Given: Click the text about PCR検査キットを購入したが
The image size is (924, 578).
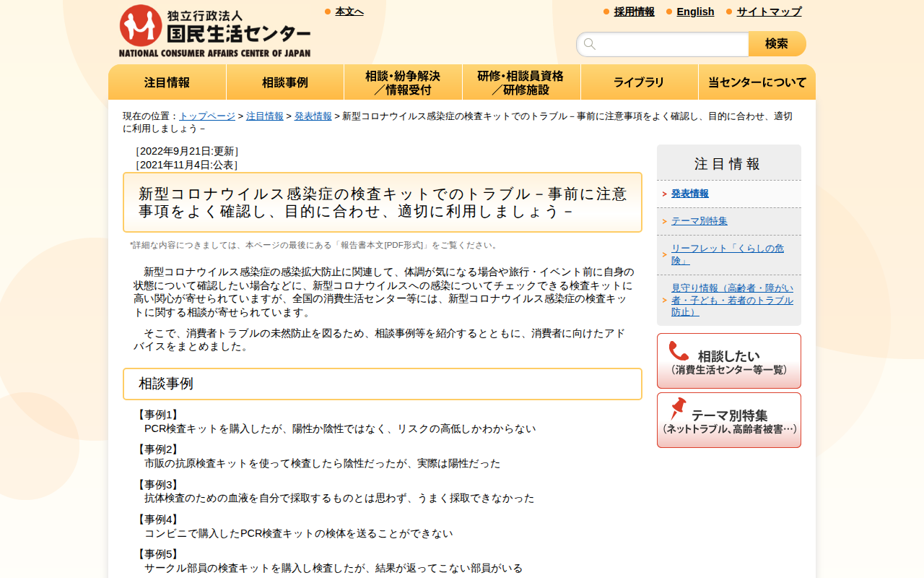Looking at the screenshot, I should click(340, 428).
